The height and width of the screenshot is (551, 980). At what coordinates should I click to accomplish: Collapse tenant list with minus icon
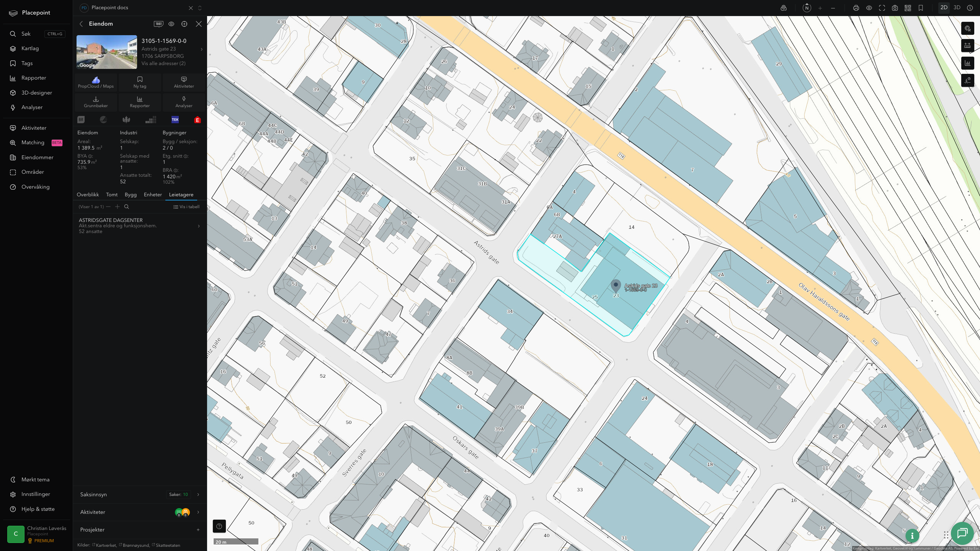(108, 207)
